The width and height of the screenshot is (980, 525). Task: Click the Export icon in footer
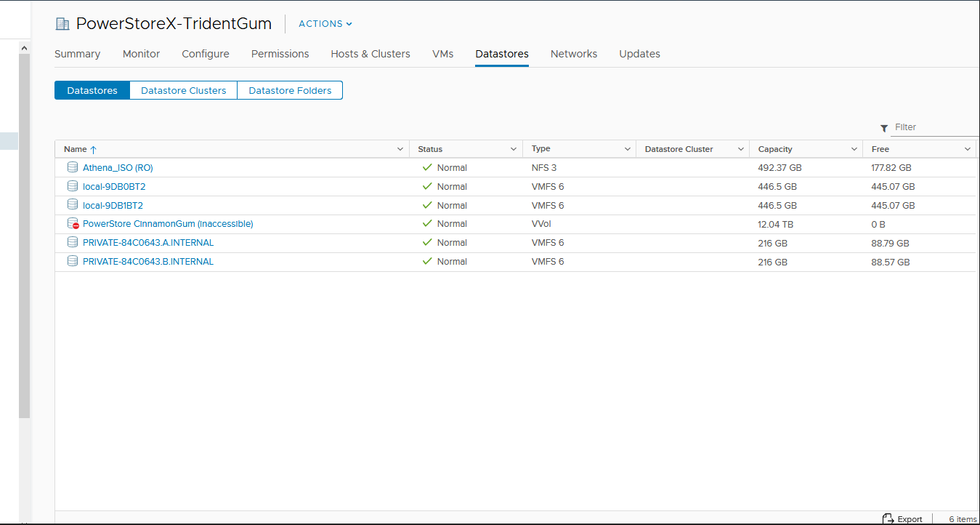888,518
